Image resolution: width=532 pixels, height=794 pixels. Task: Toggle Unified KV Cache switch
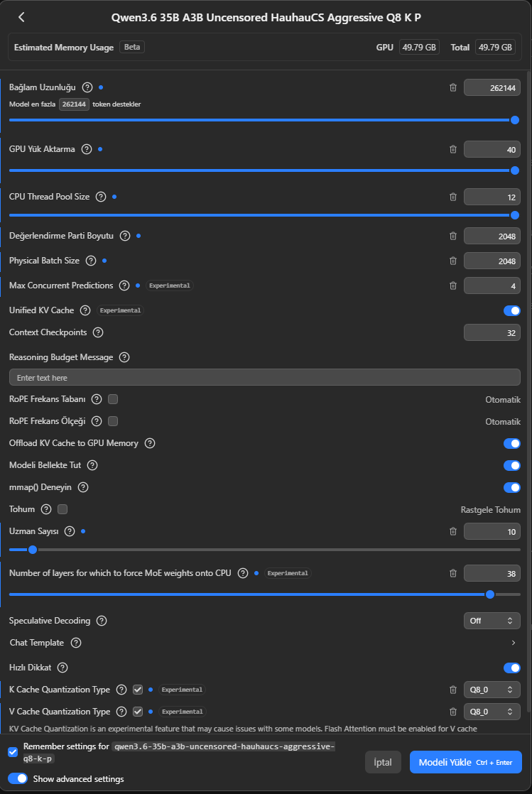[x=511, y=310]
